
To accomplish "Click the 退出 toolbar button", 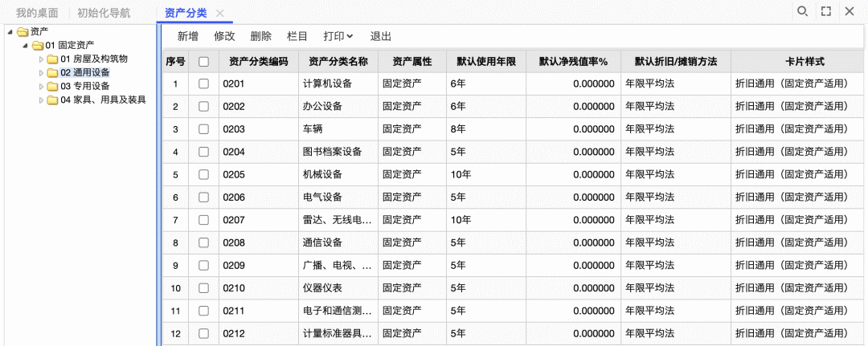I will pos(381,36).
